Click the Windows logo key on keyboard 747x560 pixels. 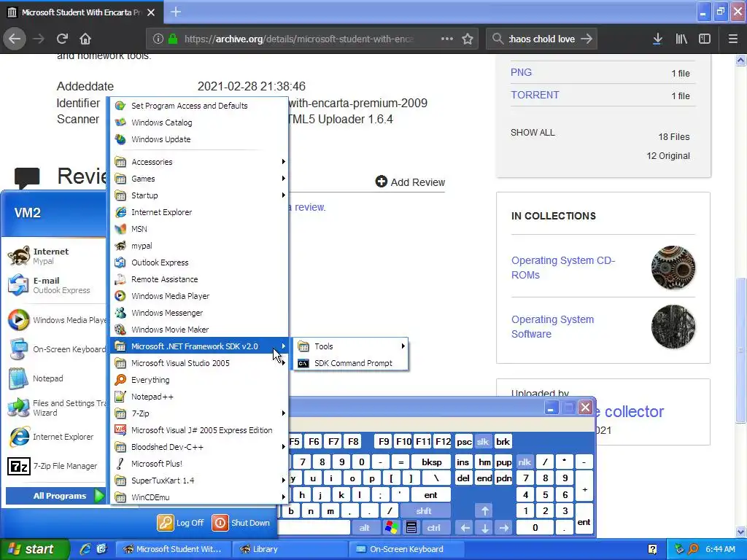click(x=391, y=527)
